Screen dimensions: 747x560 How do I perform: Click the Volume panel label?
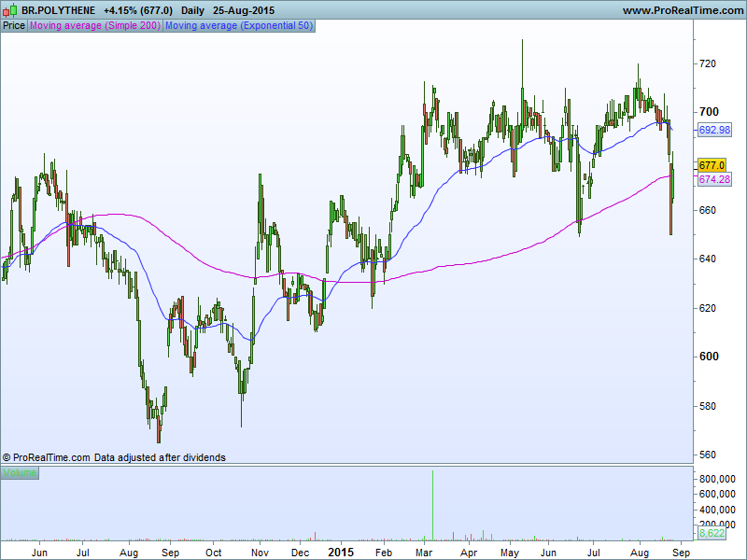point(20,473)
